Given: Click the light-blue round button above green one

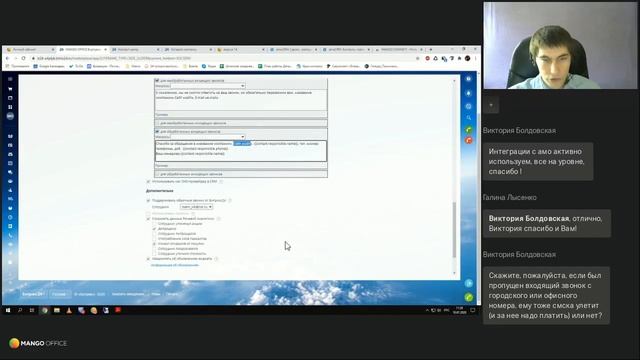Looking at the screenshot, I should click(469, 283).
